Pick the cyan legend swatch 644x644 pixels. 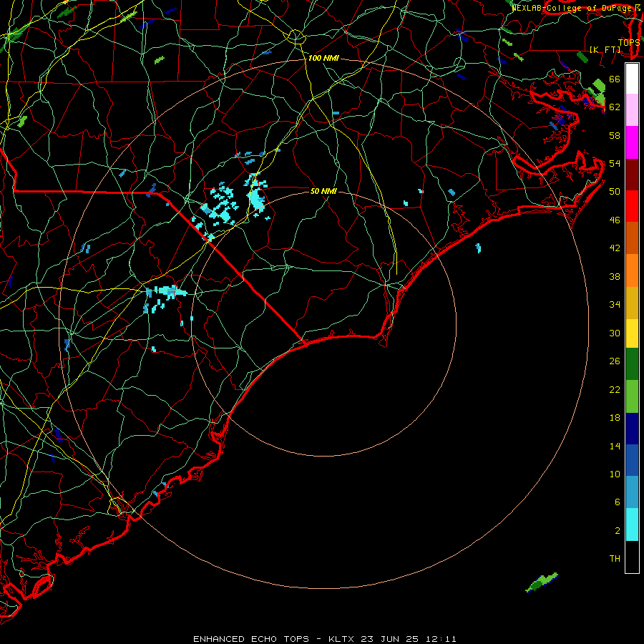click(632, 525)
